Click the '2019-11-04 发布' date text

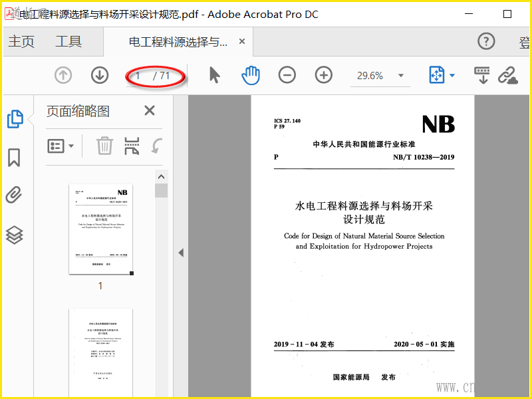304,344
